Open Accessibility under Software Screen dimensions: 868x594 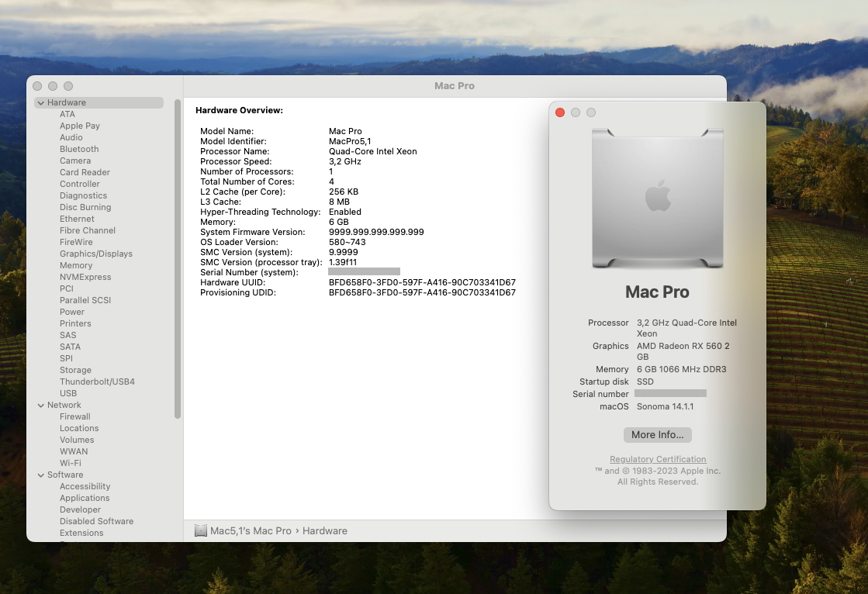click(85, 486)
